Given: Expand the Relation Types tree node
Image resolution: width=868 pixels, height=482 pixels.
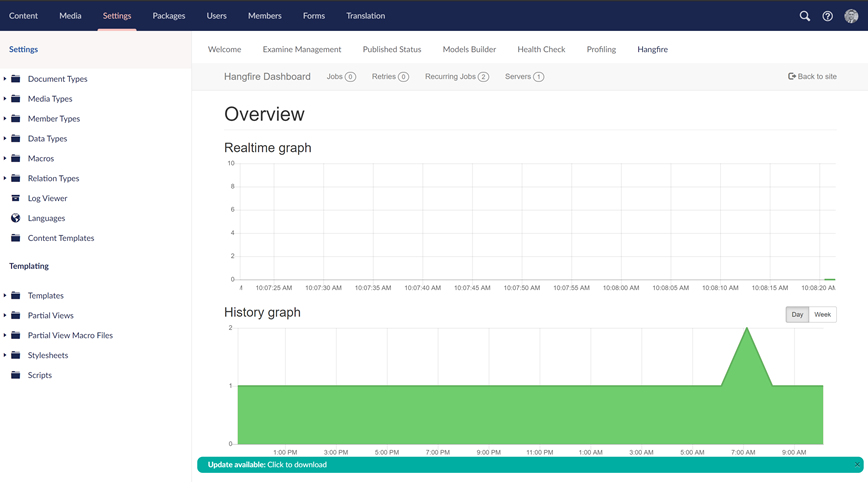Looking at the screenshot, I should (x=5, y=178).
